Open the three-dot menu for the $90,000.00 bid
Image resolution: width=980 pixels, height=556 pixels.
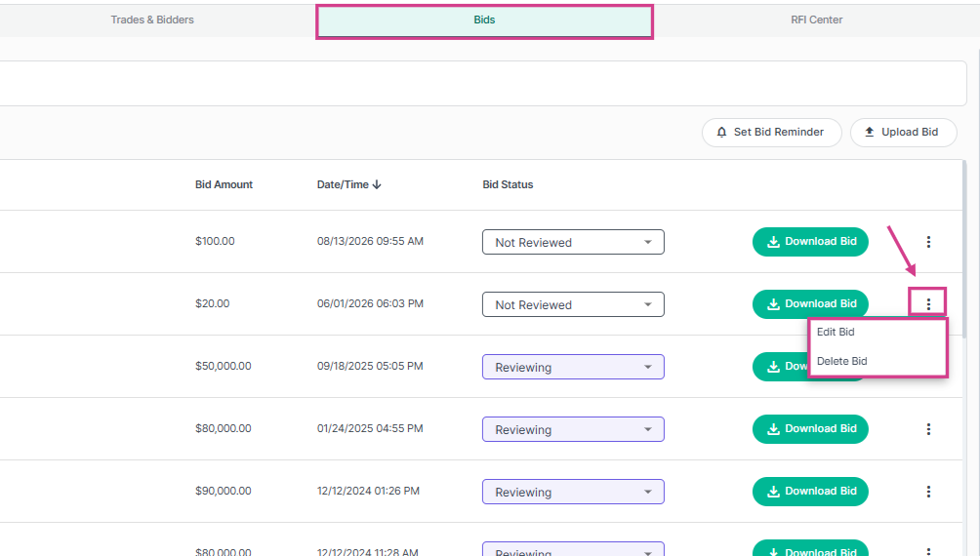click(x=928, y=492)
